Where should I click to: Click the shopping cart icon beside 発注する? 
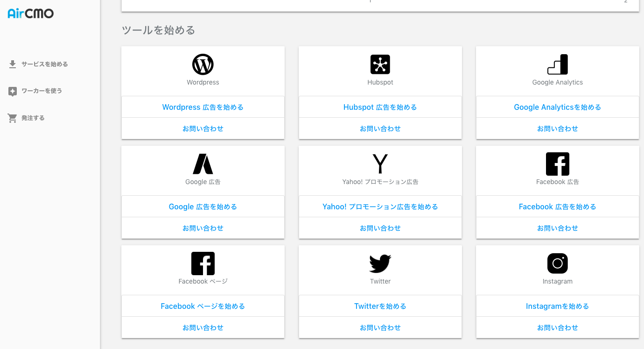pos(13,118)
